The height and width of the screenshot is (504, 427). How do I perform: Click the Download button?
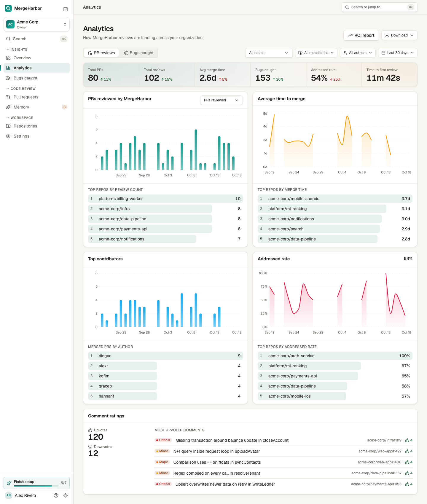[x=399, y=35]
